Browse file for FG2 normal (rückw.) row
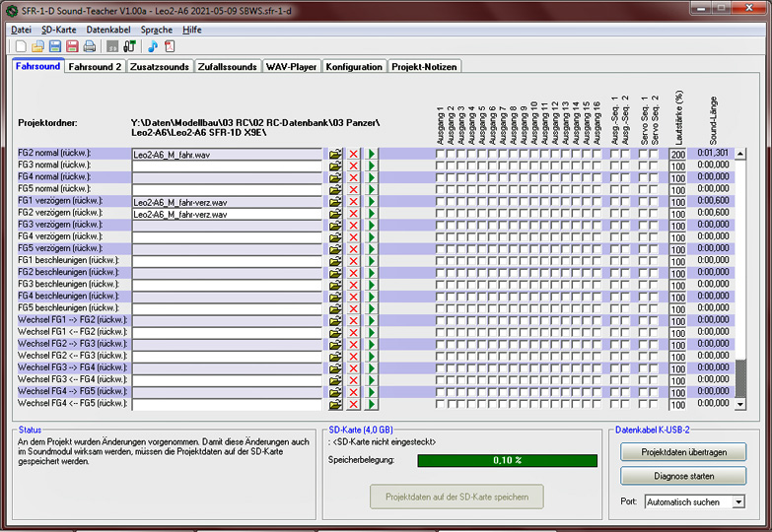 (336, 154)
